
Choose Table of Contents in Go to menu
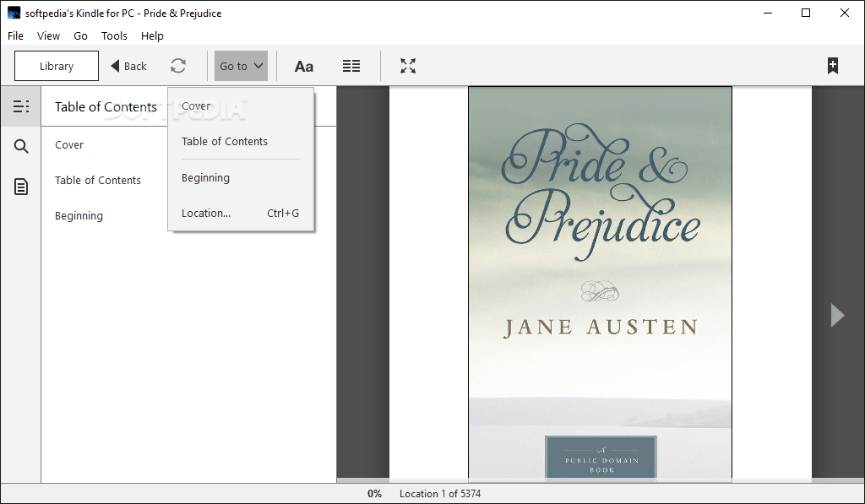241,141
